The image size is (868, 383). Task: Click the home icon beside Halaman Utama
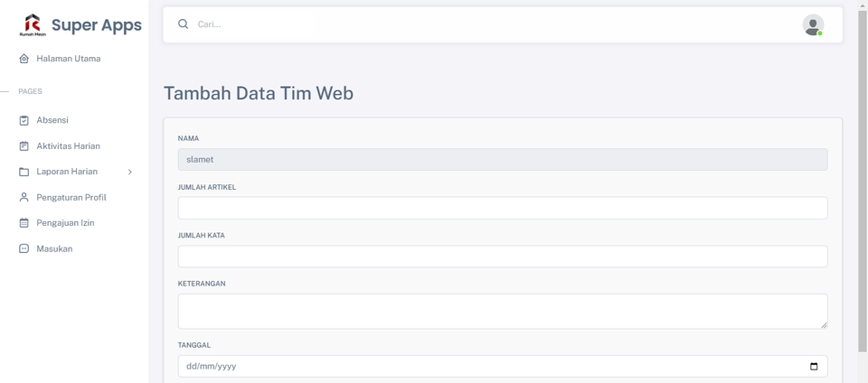[24, 59]
